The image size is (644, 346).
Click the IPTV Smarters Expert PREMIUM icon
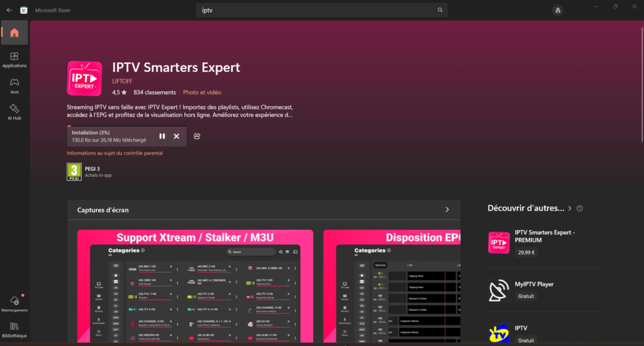coord(499,242)
